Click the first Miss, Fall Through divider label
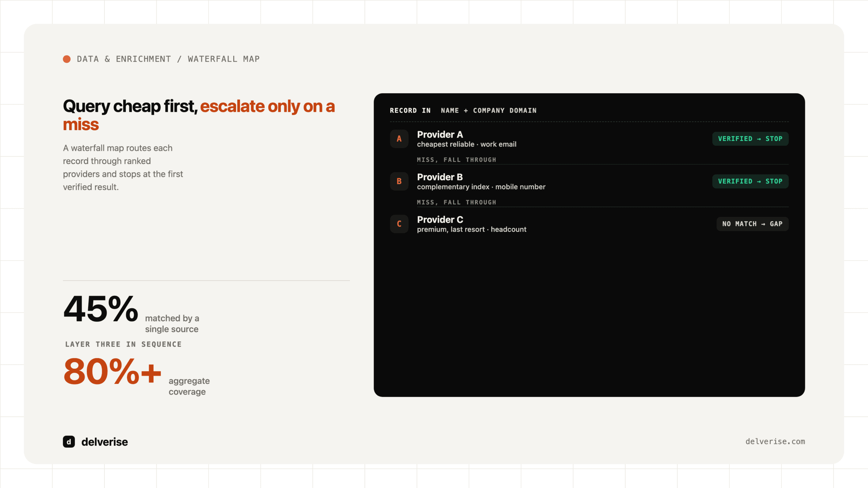The height and width of the screenshot is (488, 868). [x=456, y=160]
